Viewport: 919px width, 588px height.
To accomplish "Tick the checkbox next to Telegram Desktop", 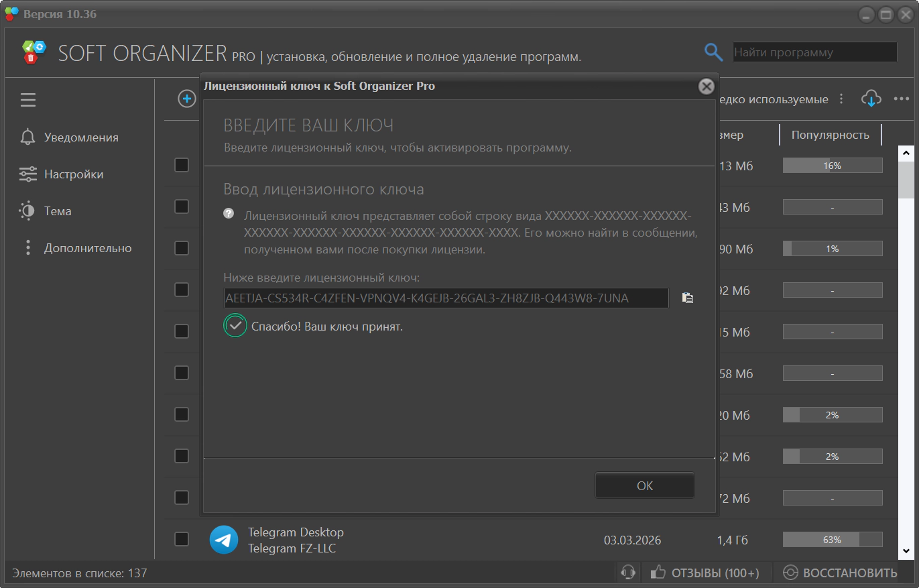I will 182,539.
